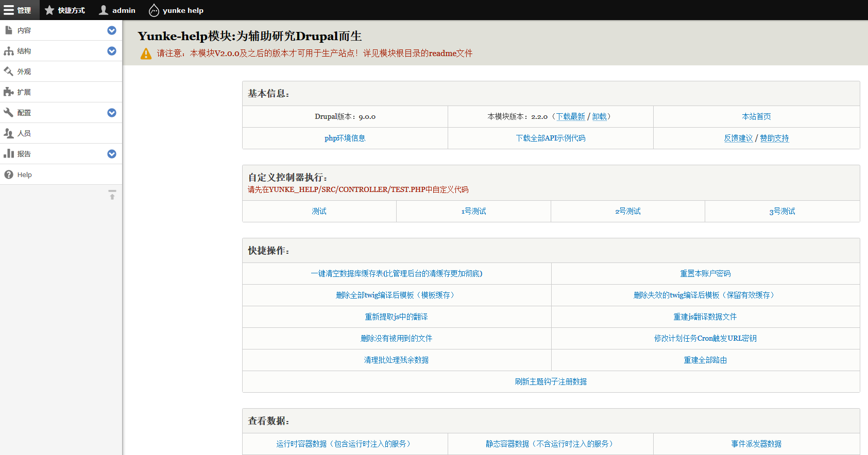The height and width of the screenshot is (455, 868).
Task: Expand the 报告 submenu chevron
Action: coord(112,154)
